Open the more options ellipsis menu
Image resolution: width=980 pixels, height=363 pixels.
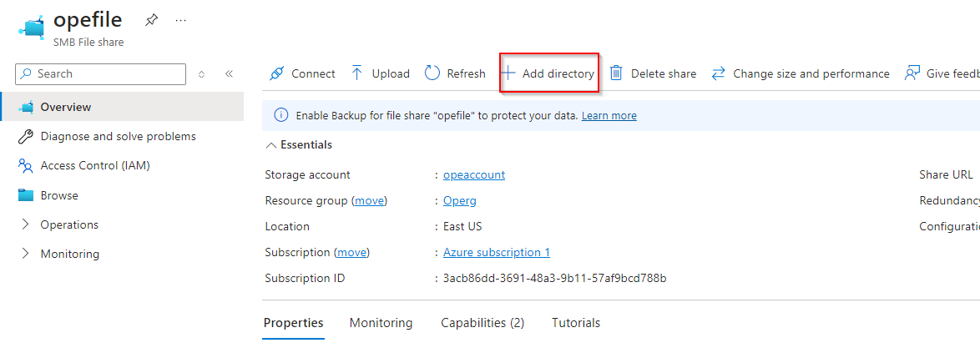point(181,19)
